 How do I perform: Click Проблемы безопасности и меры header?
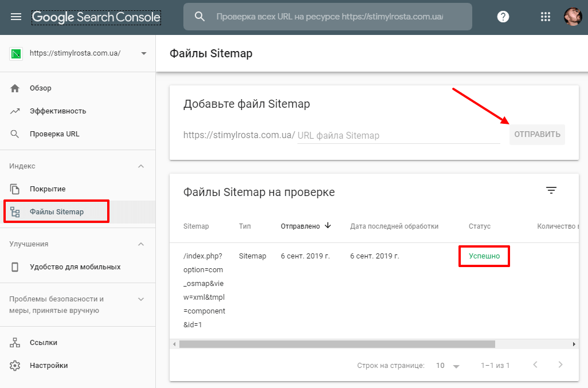pos(56,304)
